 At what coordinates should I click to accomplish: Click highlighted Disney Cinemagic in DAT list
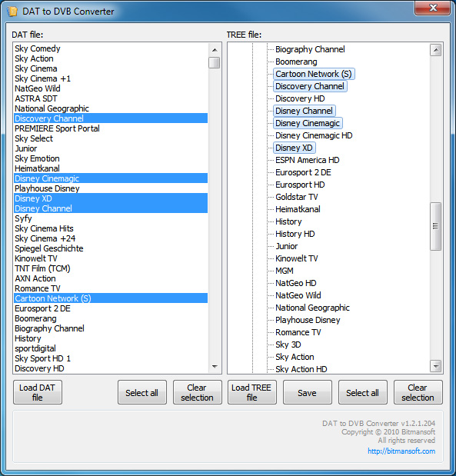click(111, 178)
